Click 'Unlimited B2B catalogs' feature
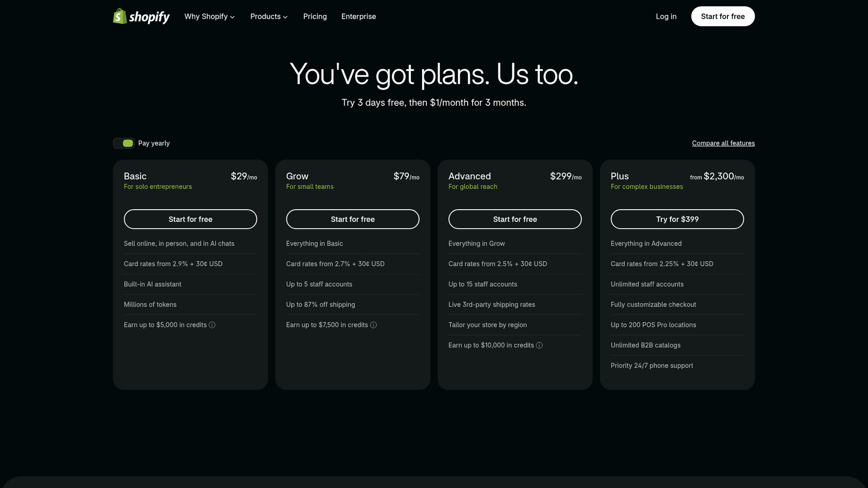 (646, 345)
